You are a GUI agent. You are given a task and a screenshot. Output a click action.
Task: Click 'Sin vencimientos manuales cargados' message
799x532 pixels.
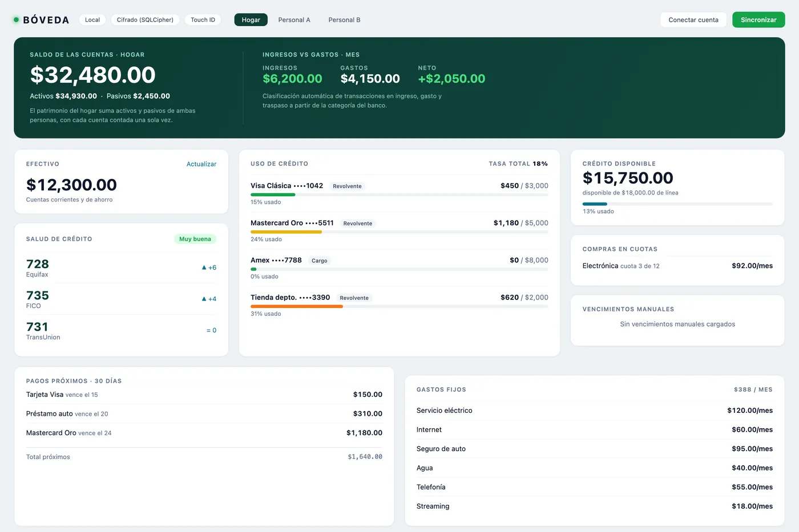[x=677, y=324]
